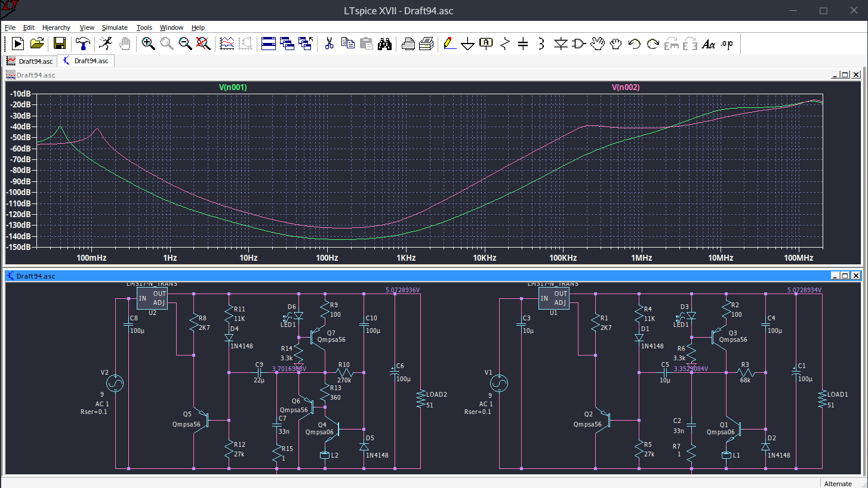
Task: Click the LM317 regulator U2 in schematic
Action: tap(152, 298)
